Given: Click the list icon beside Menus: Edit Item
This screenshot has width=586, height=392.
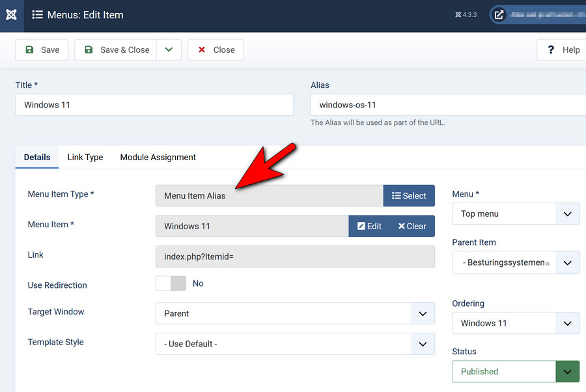Looking at the screenshot, I should 37,15.
